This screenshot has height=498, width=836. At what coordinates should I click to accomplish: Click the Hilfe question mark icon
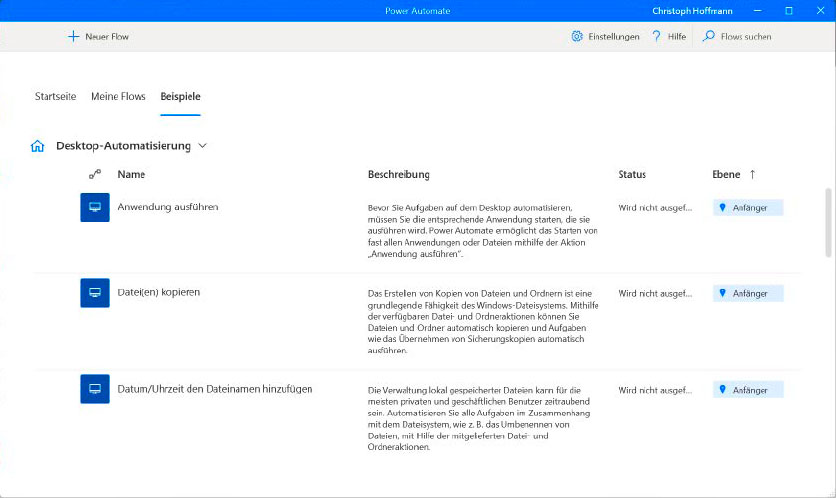click(x=656, y=36)
